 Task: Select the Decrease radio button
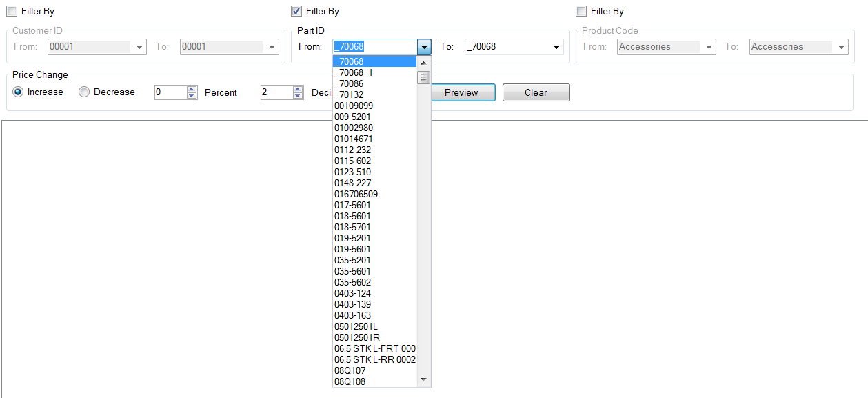(84, 92)
